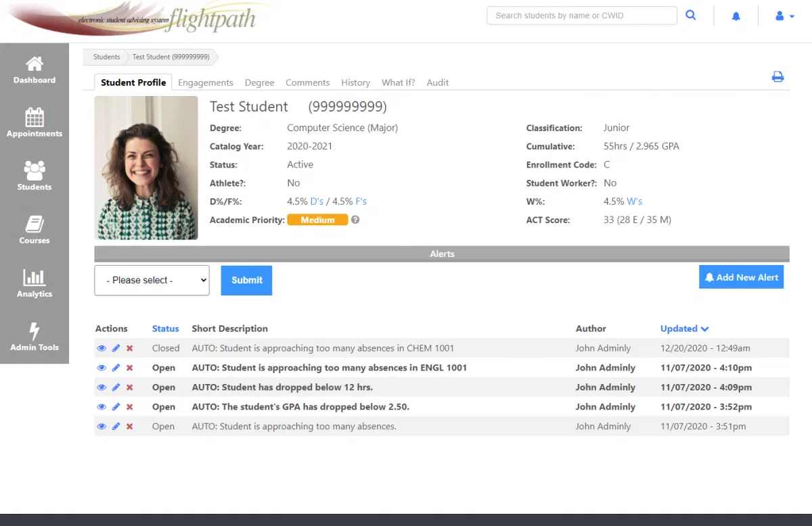Image resolution: width=812 pixels, height=526 pixels.
Task: View the 3:51pm absences alert
Action: click(x=101, y=427)
